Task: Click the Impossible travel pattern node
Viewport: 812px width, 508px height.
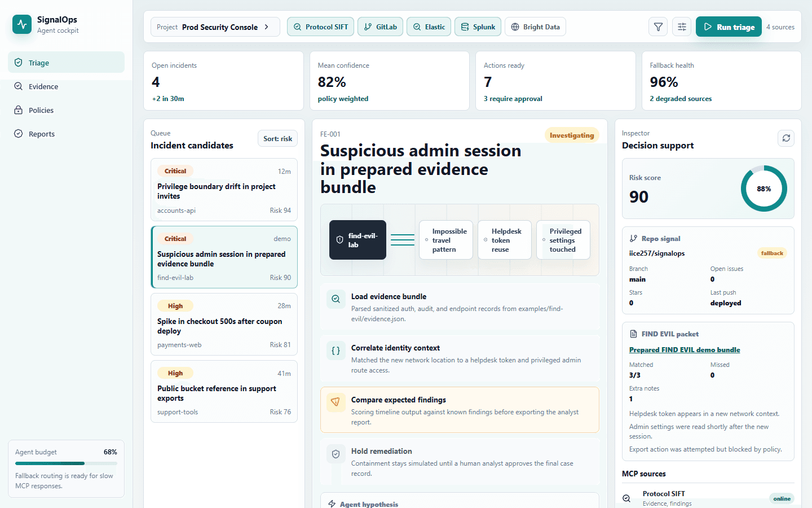Action: [x=446, y=240]
